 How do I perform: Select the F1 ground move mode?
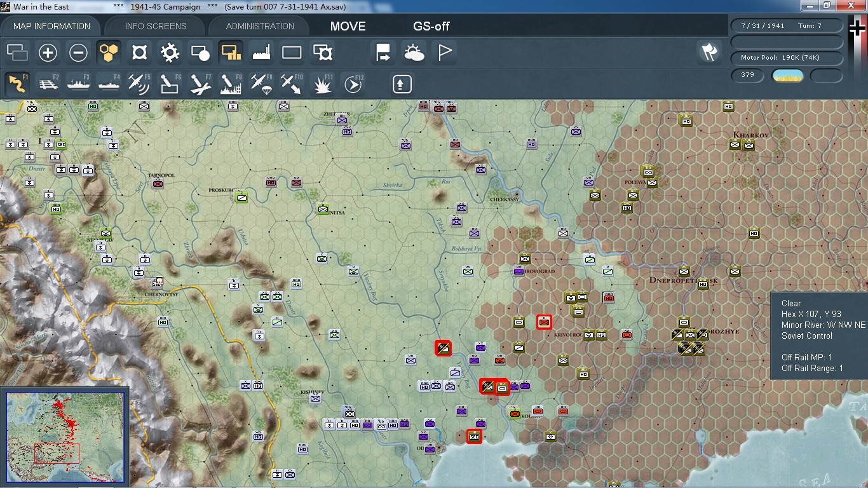click(18, 84)
